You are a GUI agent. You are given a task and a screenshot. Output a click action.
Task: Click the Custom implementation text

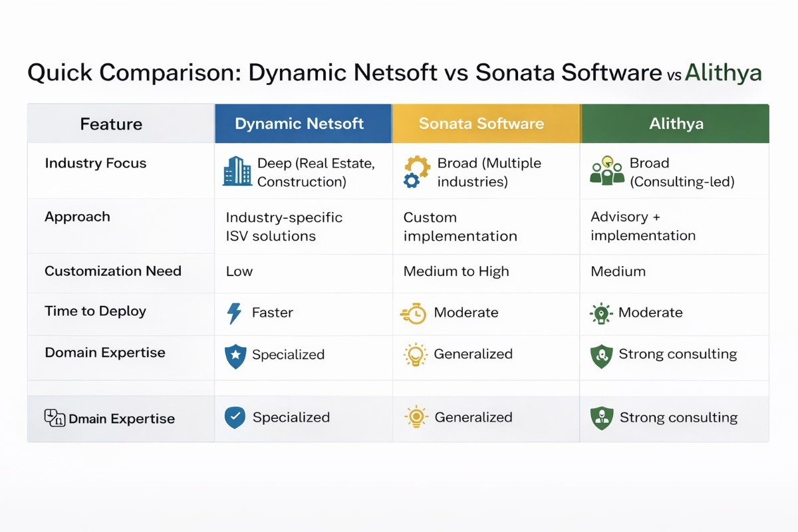(x=460, y=227)
